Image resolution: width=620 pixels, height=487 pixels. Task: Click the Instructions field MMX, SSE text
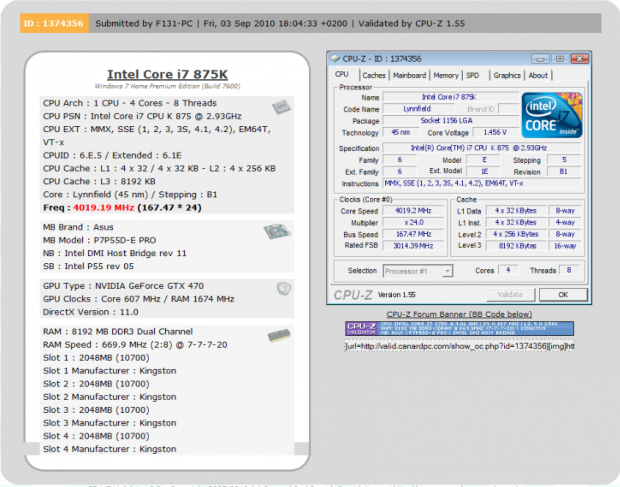point(482,183)
